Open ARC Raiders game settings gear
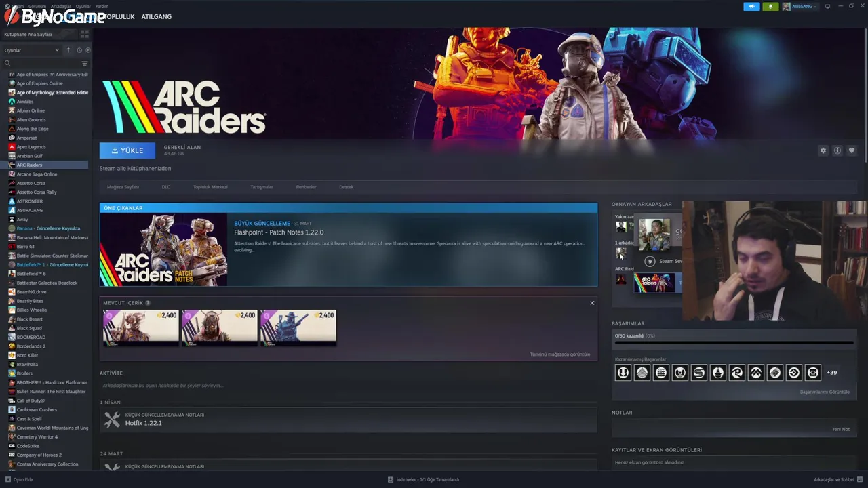The image size is (868, 488). coord(823,150)
